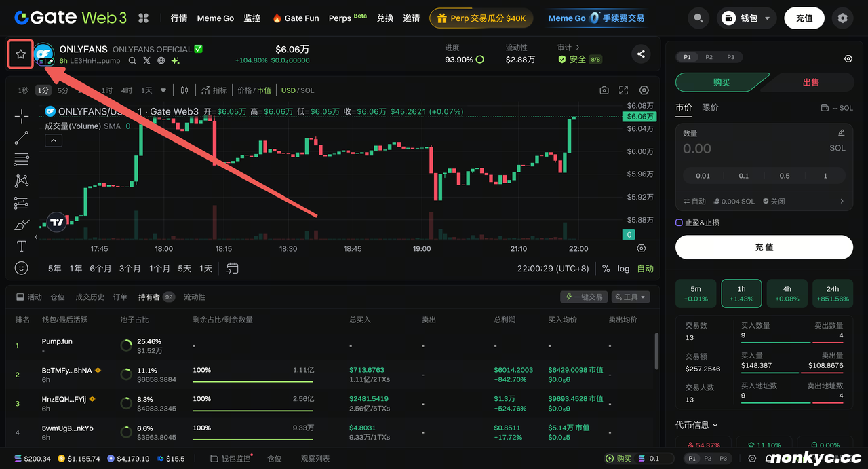Select the 24h stats period
Screen dimensions: 868x469
833,294
